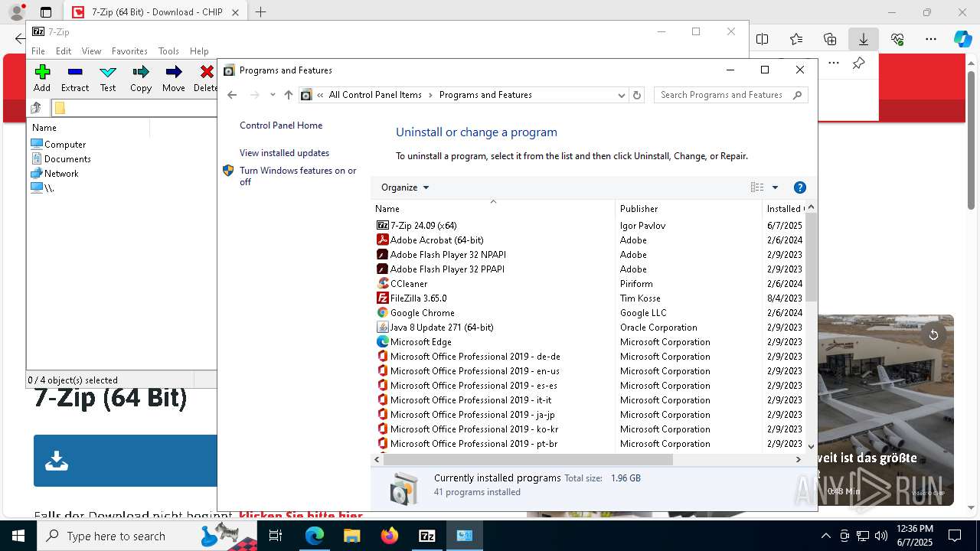Viewport: 980px width, 551px height.
Task: Open the Favorites menu in 7-Zip
Action: [x=129, y=51]
